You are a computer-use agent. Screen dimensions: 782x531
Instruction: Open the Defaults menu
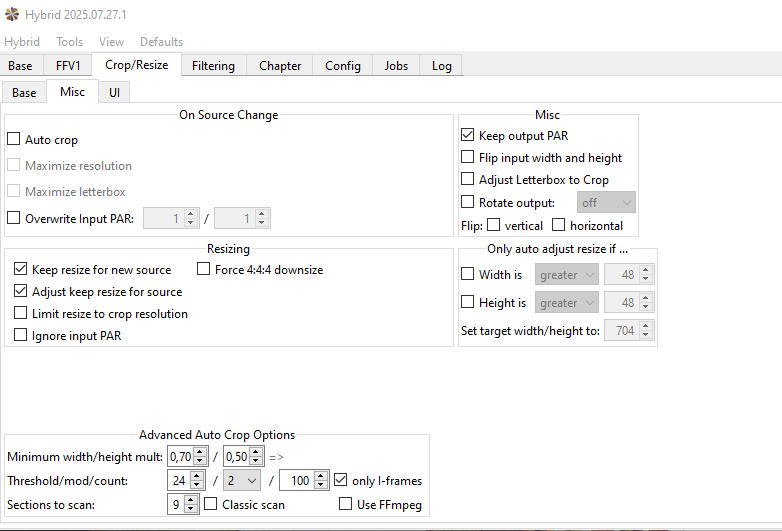click(161, 42)
